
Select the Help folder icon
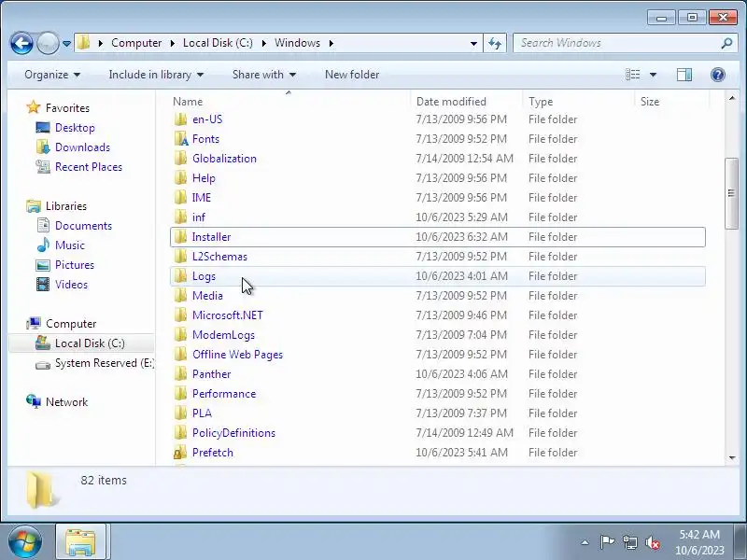(x=180, y=177)
